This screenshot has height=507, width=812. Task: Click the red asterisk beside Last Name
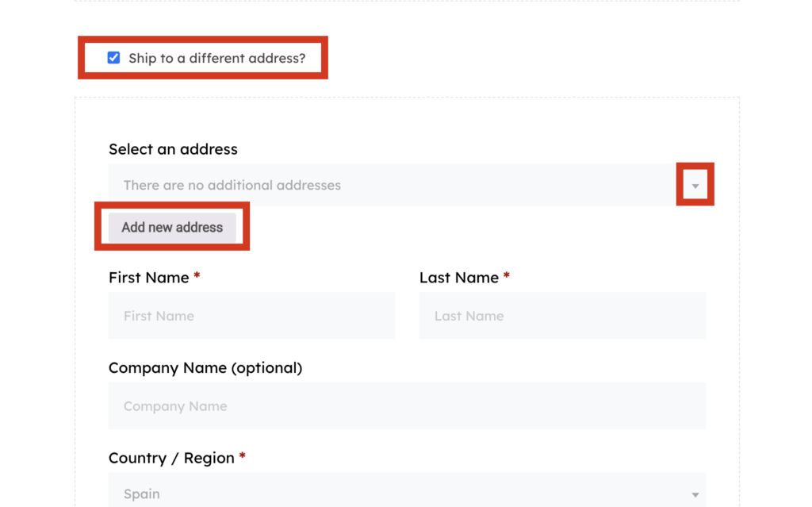[x=507, y=277]
